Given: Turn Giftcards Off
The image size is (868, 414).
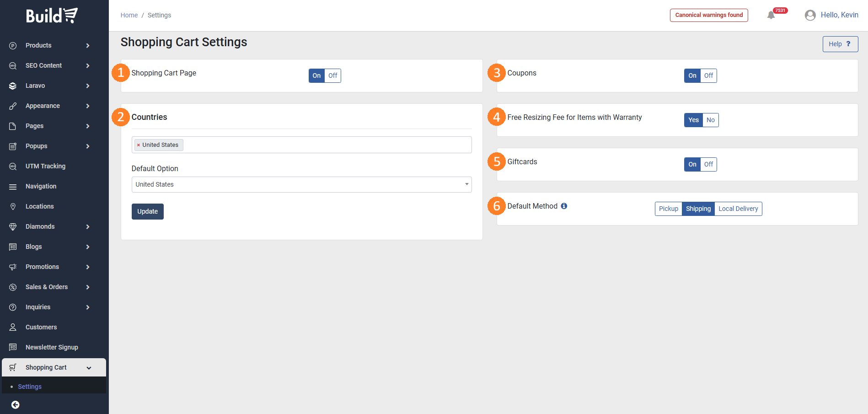Looking at the screenshot, I should click(708, 164).
